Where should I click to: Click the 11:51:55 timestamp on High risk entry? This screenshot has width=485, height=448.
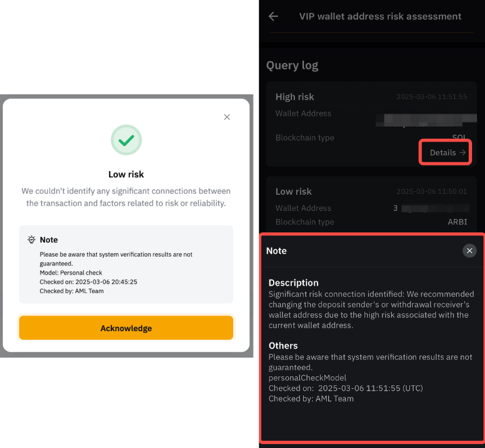tap(431, 97)
